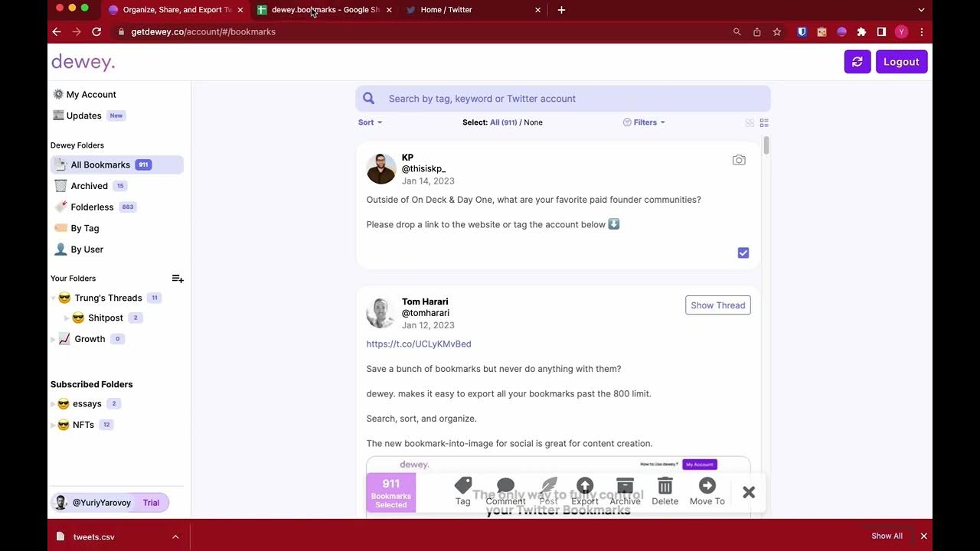The height and width of the screenshot is (551, 980).
Task: Expand the Growth folder arrow
Action: click(54, 339)
